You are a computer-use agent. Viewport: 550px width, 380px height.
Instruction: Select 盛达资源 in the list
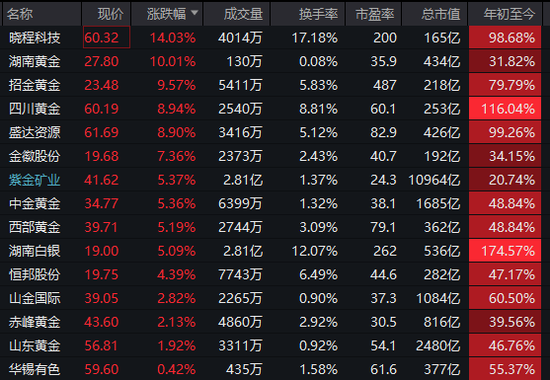34,132
